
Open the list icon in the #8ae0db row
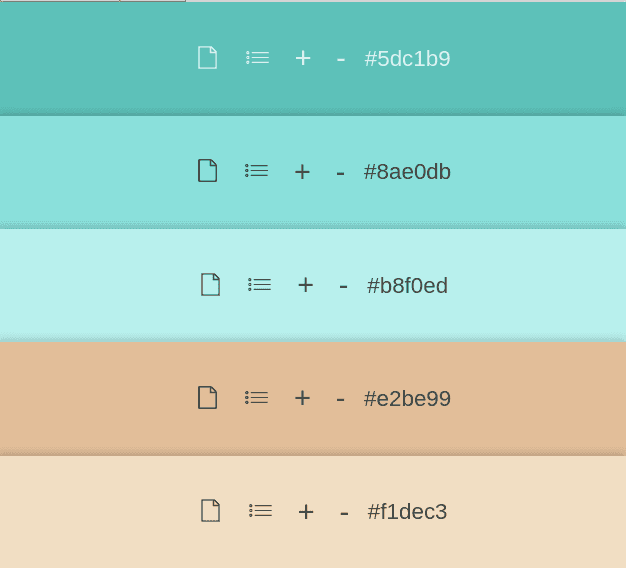pyautogui.click(x=257, y=171)
